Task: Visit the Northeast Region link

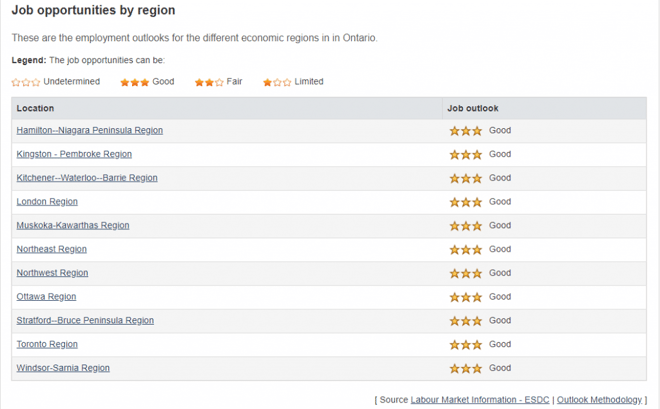Action: pos(52,249)
